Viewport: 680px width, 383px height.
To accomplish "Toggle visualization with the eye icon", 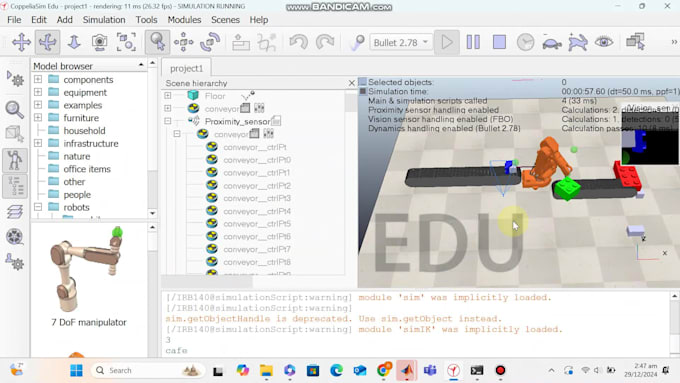I will (x=604, y=43).
